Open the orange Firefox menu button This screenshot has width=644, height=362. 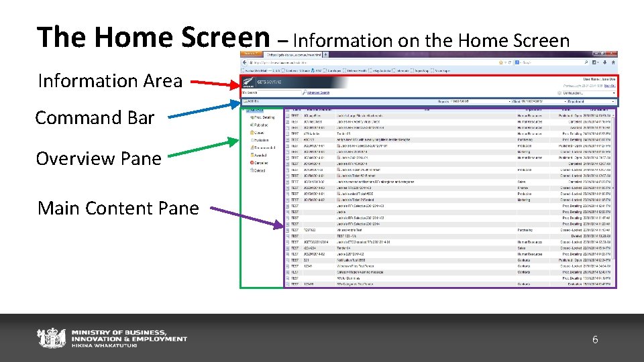(252, 54)
